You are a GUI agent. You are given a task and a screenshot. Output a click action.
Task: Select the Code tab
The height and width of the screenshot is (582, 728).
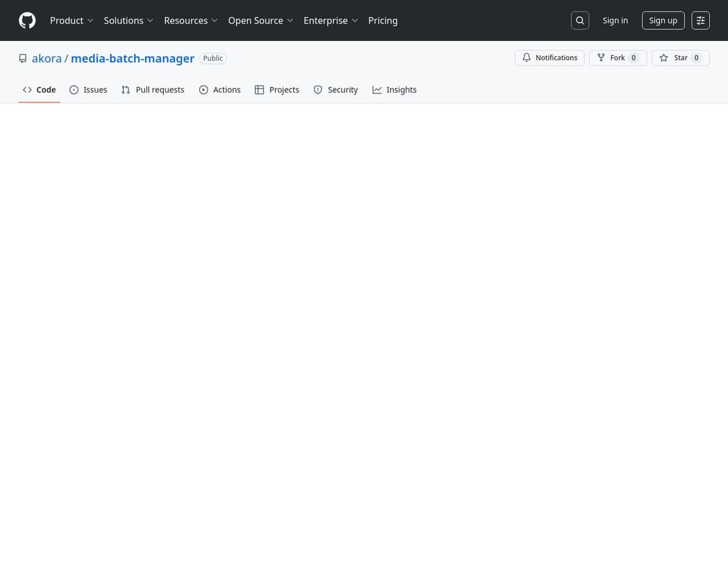point(39,90)
